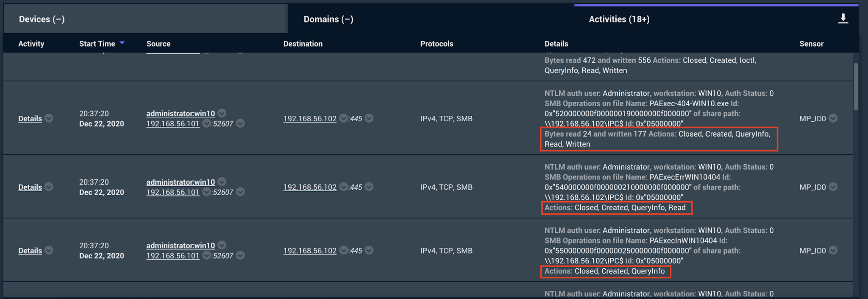The height and width of the screenshot is (299, 868).
Task: Sort by the Start Time column arrow
Action: click(122, 43)
